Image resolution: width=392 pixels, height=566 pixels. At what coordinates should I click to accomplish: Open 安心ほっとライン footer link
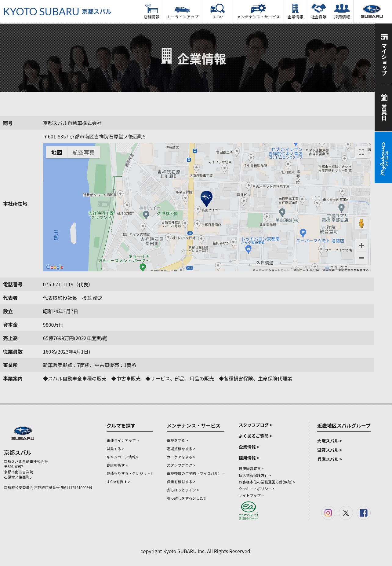point(183,490)
